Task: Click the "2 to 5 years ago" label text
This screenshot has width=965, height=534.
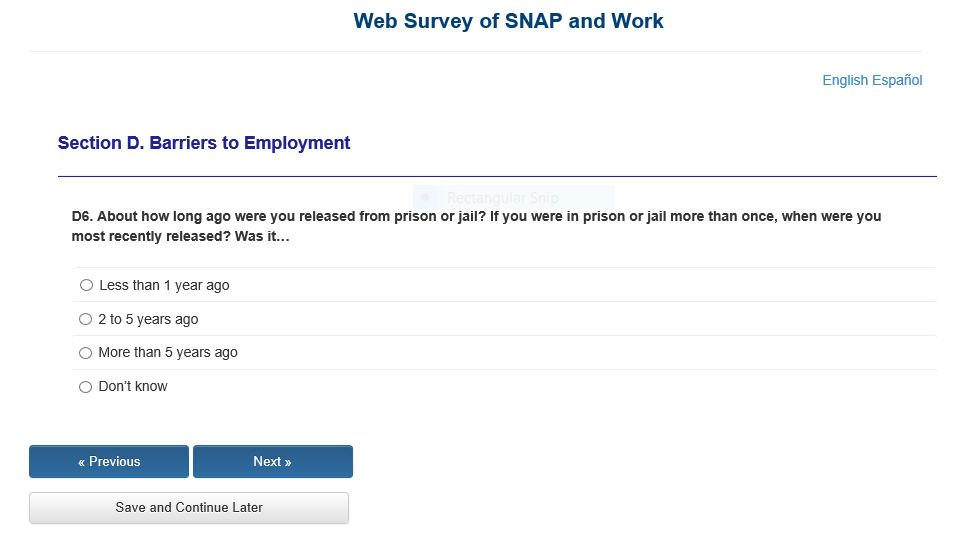Action: click(x=148, y=320)
